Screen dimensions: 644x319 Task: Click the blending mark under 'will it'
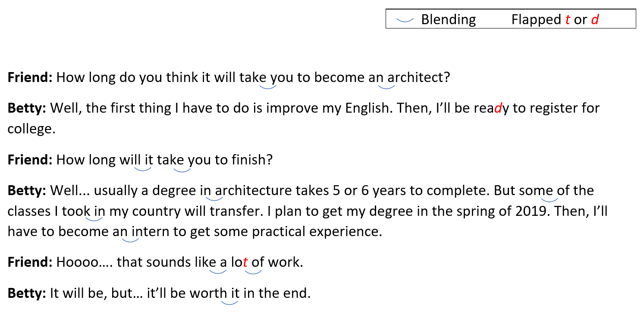coord(143,169)
